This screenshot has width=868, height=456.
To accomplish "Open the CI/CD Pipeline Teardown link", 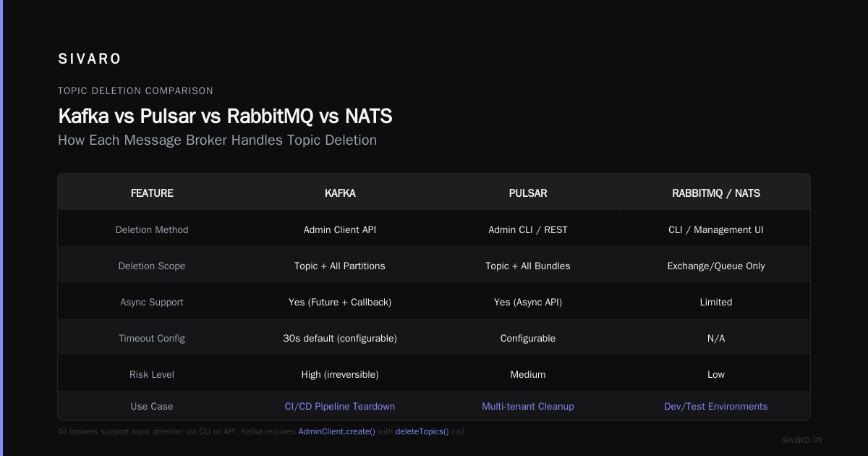I will click(x=340, y=406).
